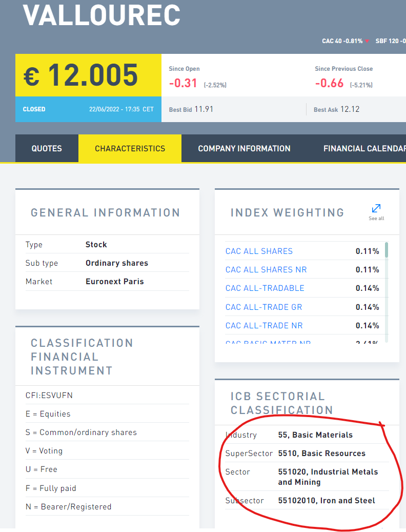
Task: Open the CAC ALL SHARES index link
Action: pyautogui.click(x=259, y=251)
